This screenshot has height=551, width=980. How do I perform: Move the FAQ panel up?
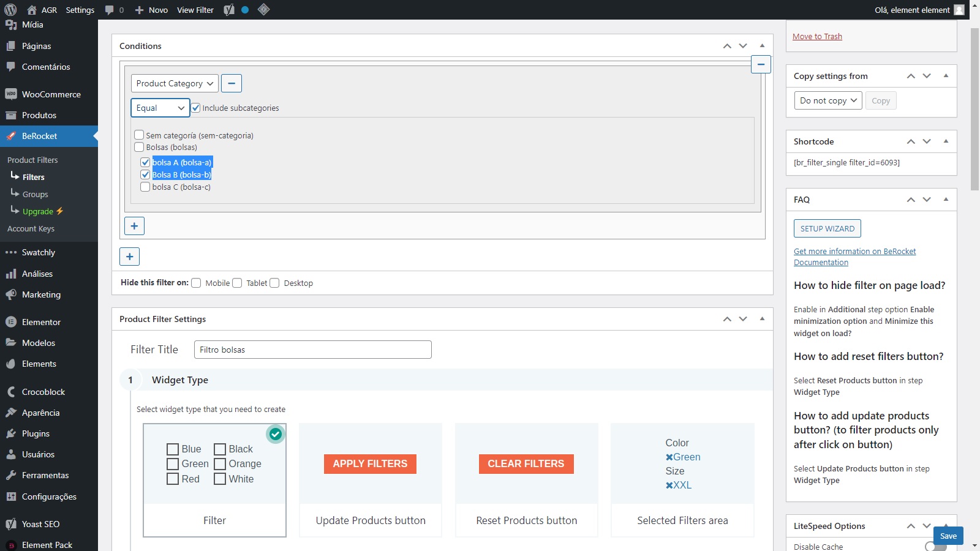911,200
